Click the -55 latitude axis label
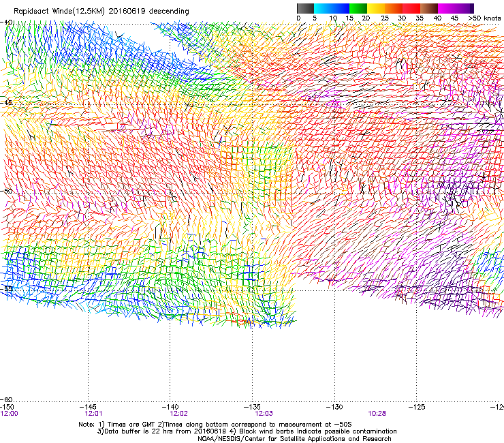Image resolution: width=504 pixels, height=443 pixels. (6, 288)
